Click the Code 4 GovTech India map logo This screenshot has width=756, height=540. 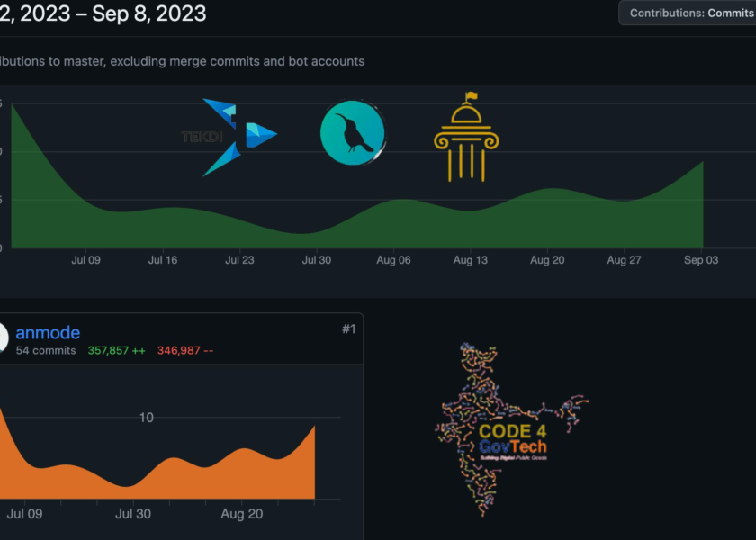pyautogui.click(x=508, y=430)
